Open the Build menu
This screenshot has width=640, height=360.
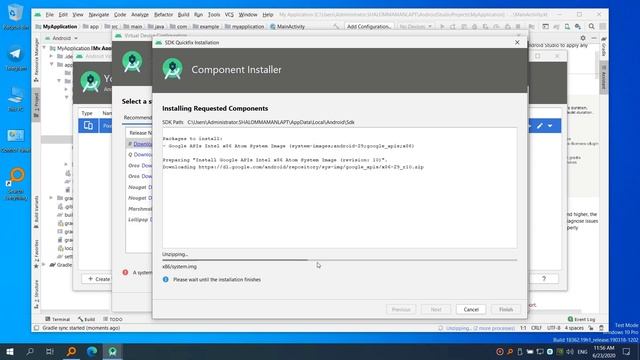(183, 15)
